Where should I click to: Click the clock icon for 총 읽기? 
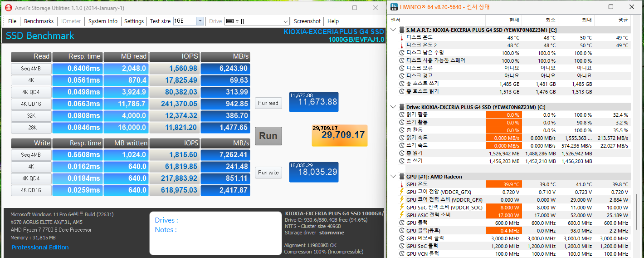coord(401,153)
